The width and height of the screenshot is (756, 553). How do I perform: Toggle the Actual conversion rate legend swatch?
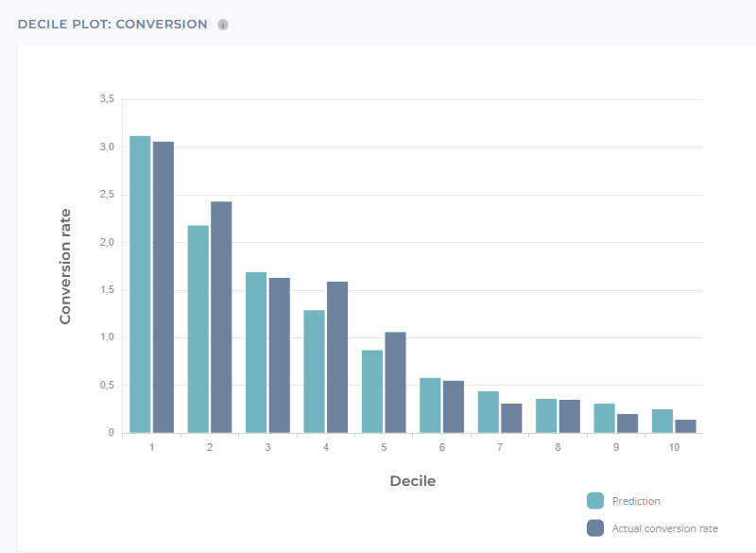595,527
